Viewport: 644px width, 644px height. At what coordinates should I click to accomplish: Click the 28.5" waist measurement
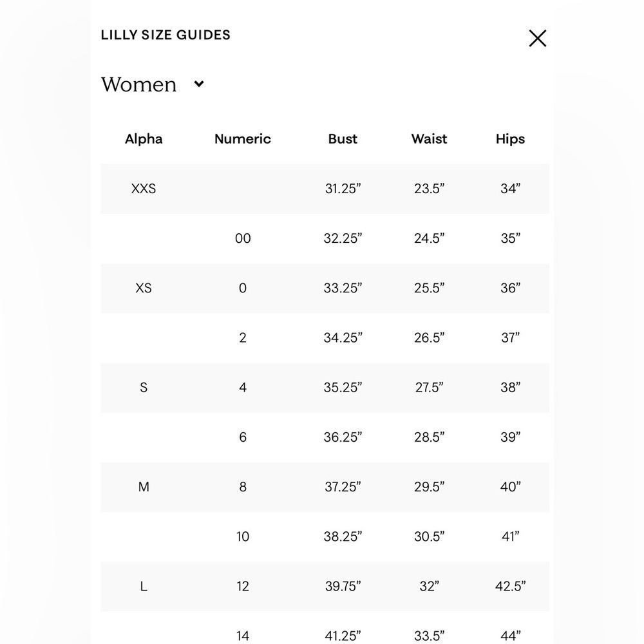429,437
